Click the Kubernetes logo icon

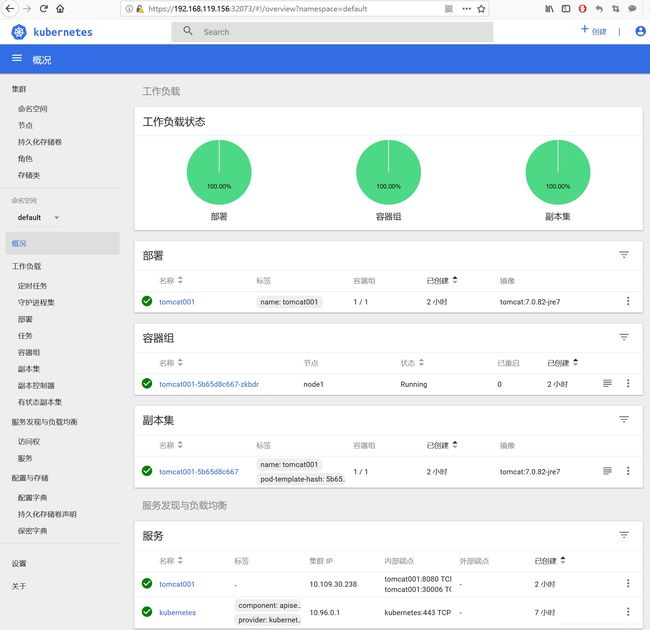pos(19,32)
